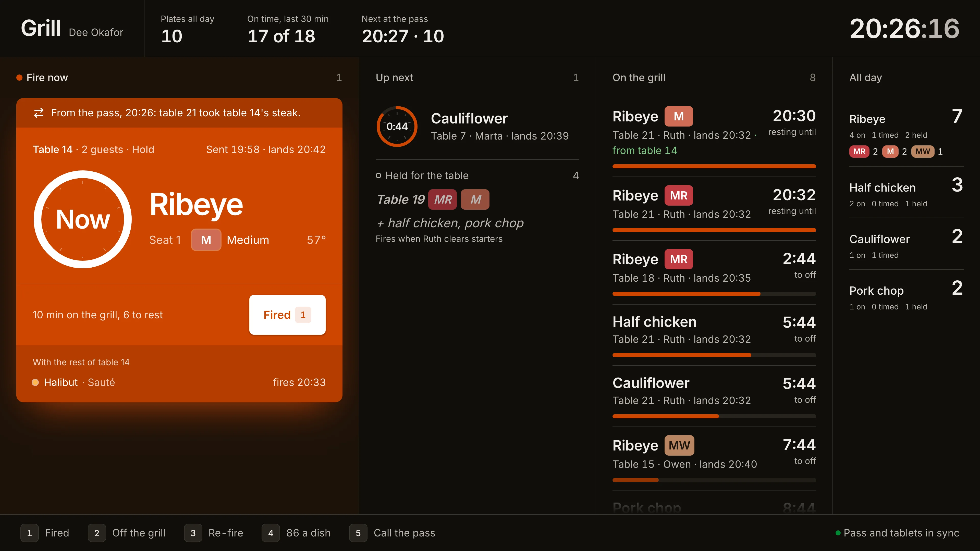The height and width of the screenshot is (551, 980).
Task: Click the 20:26:16 clock
Action: 904,29
